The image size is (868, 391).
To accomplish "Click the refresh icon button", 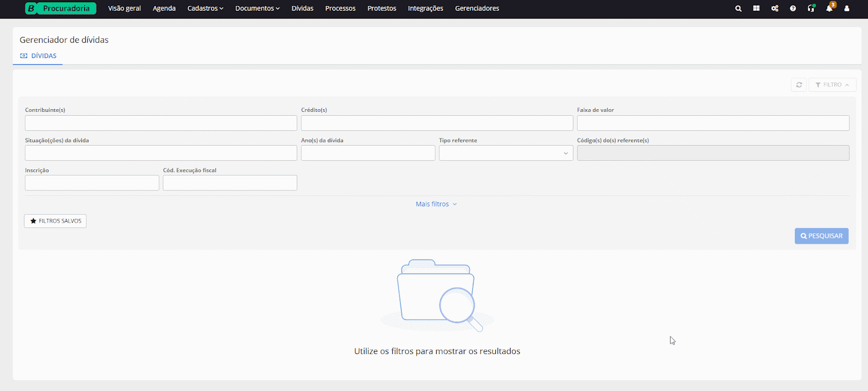I will coord(799,85).
